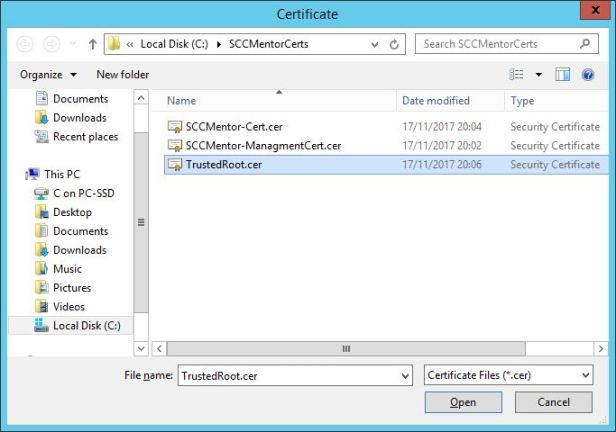Open the More view options dropdown arrow
Screen dimensions: 616x432
pyautogui.click(x=539, y=75)
